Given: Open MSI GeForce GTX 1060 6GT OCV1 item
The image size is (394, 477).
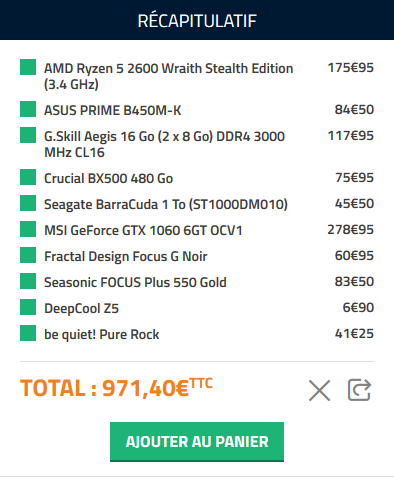Looking at the screenshot, I should point(143,230).
